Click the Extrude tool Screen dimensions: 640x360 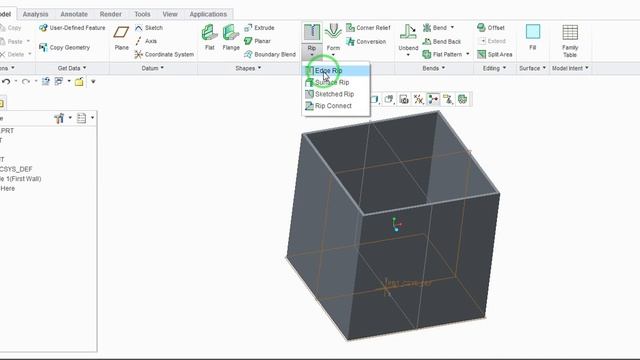(x=260, y=28)
